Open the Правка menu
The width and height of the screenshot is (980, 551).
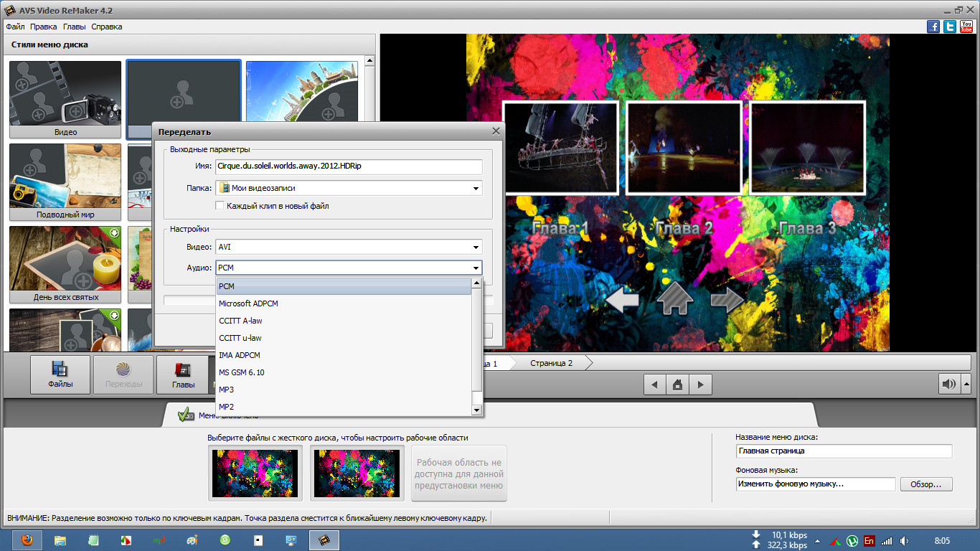coord(43,27)
